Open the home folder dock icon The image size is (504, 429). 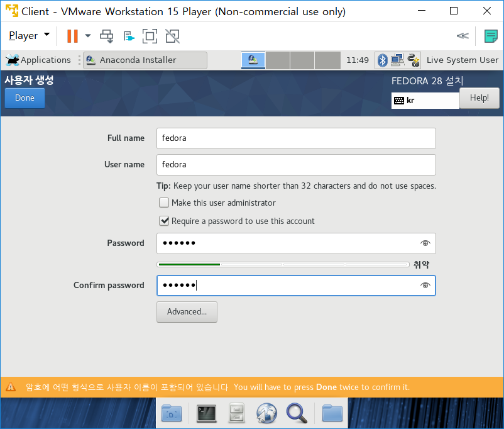click(332, 413)
